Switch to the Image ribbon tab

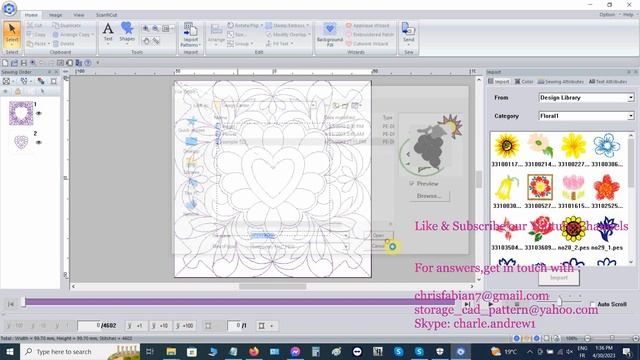pyautogui.click(x=56, y=15)
